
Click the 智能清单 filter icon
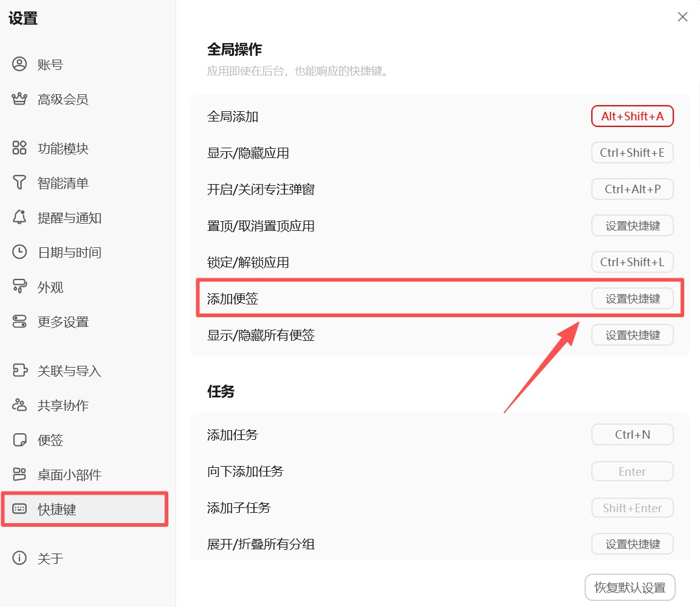tap(18, 182)
